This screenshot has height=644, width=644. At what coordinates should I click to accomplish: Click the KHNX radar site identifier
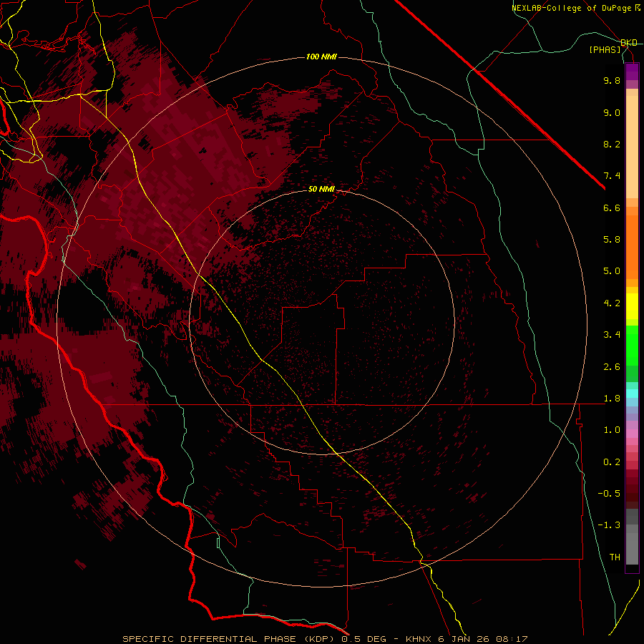point(419,639)
